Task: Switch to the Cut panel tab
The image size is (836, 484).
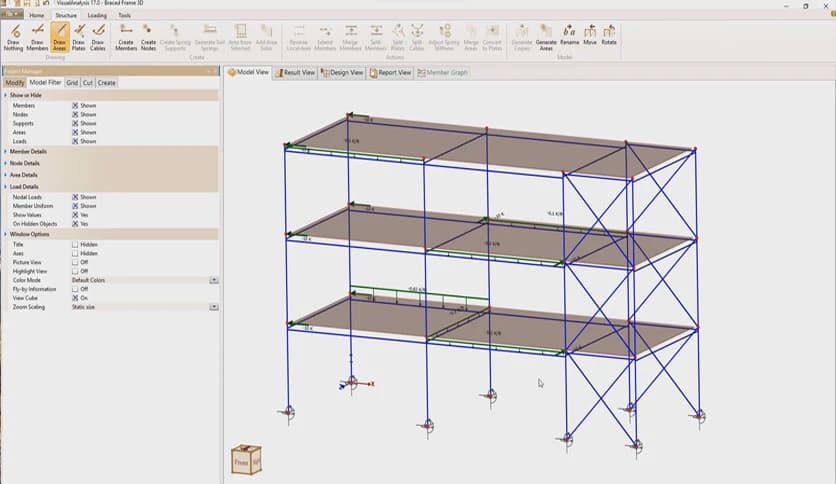Action: [88, 83]
